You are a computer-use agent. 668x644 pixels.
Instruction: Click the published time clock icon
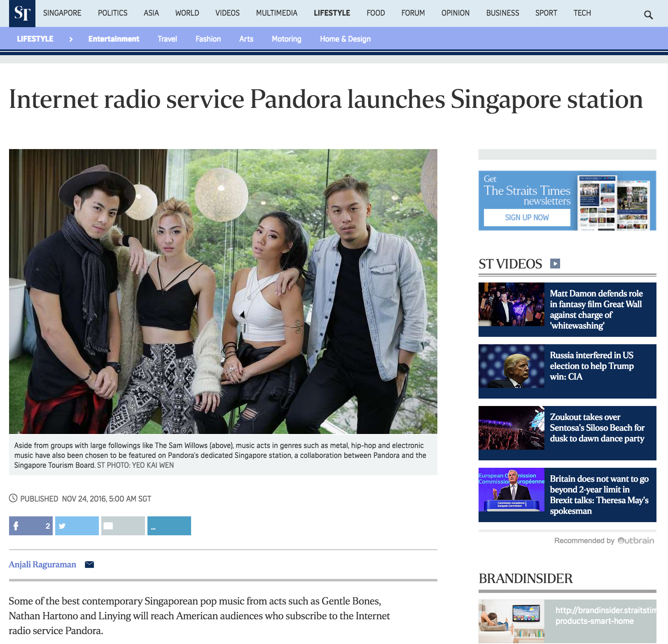tap(13, 498)
